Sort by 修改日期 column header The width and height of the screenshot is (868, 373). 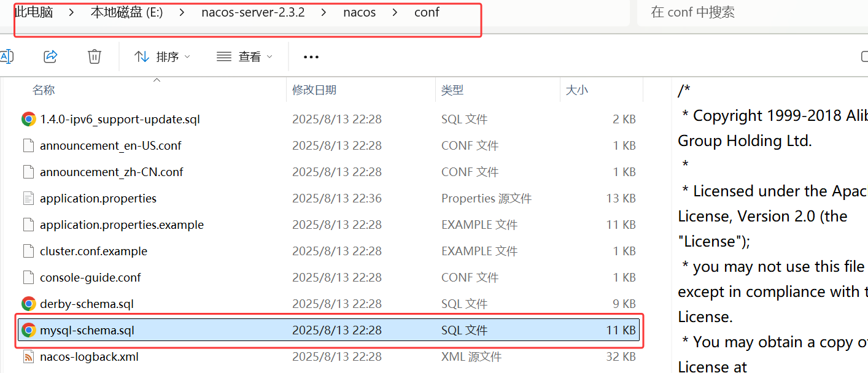314,90
